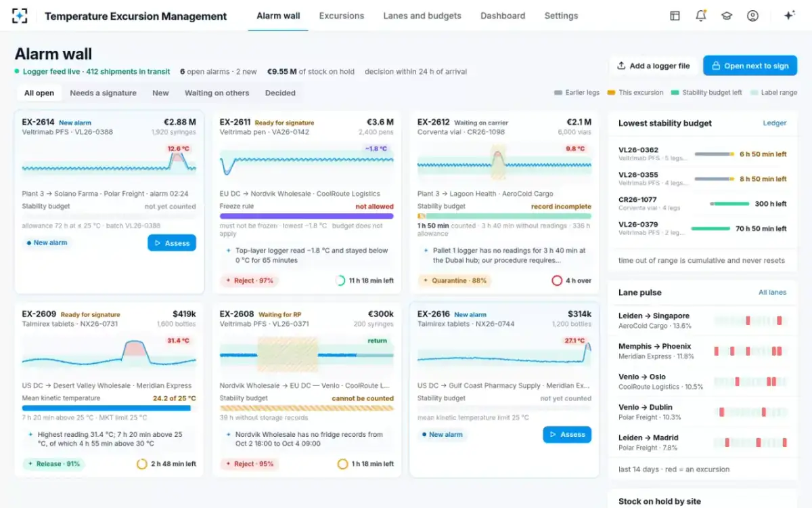Click the This excursion legend swatch

click(x=611, y=93)
